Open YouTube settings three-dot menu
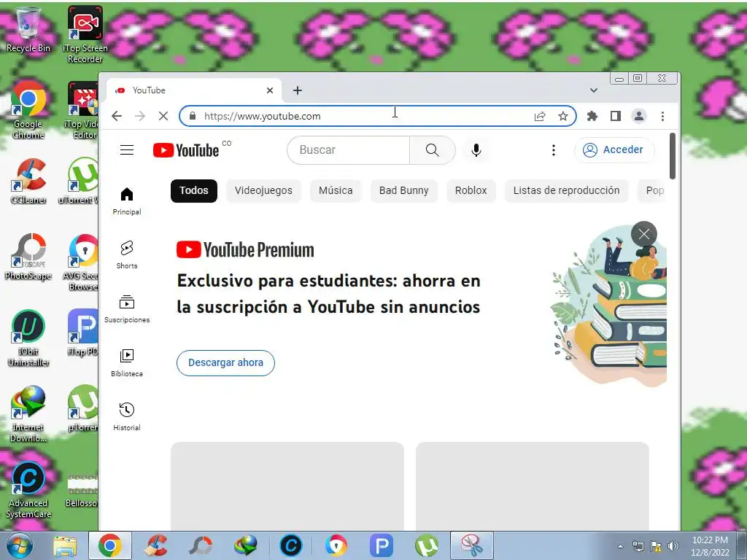This screenshot has height=560, width=747. coord(553,150)
